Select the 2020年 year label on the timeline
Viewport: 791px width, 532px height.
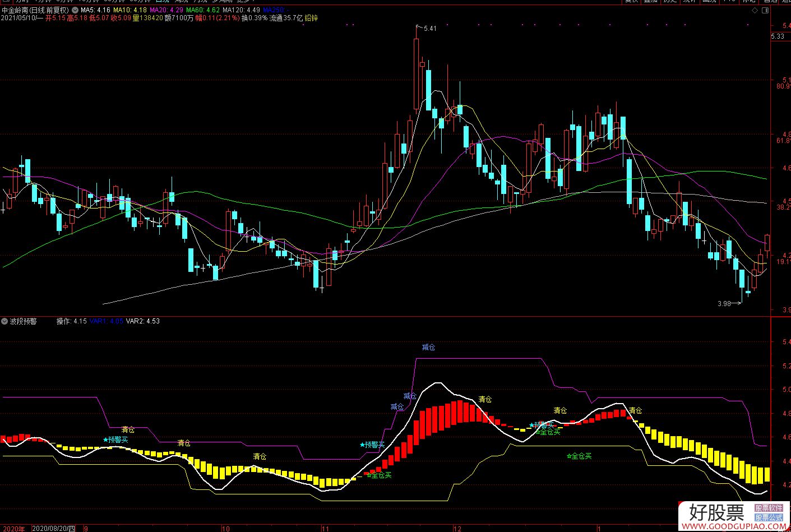(13, 528)
